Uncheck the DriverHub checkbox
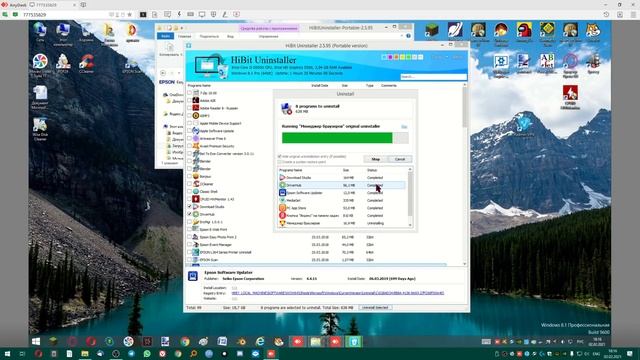 pos(190,214)
